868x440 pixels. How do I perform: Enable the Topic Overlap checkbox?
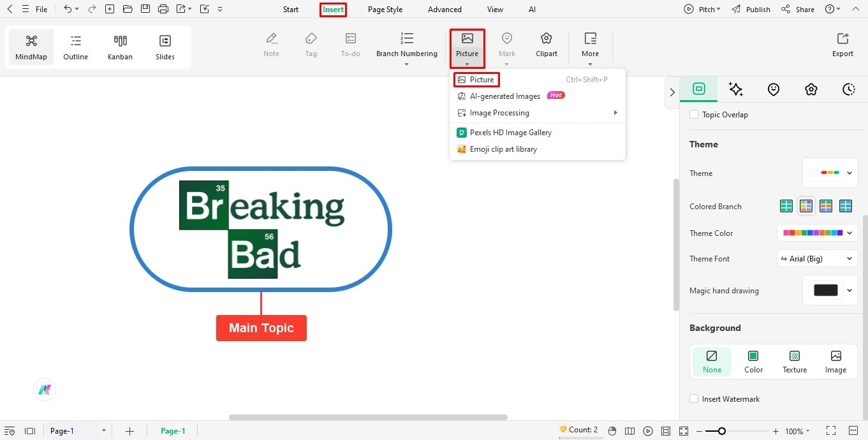pyautogui.click(x=694, y=115)
